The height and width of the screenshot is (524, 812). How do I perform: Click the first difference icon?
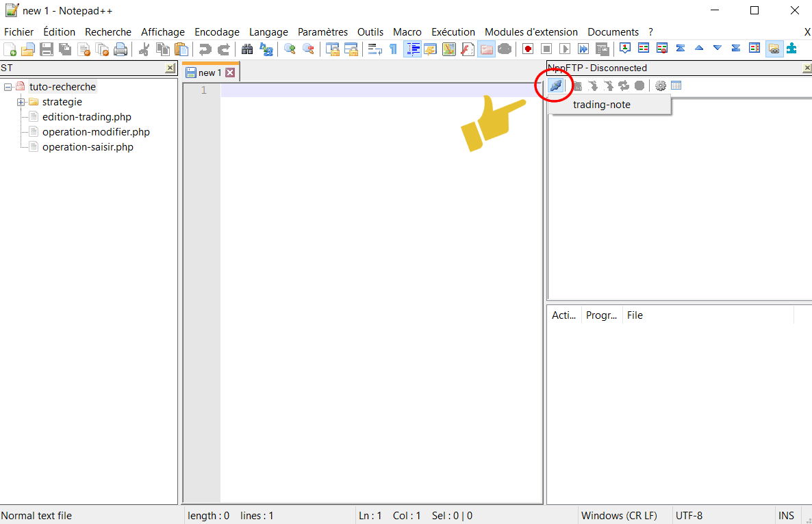pos(681,48)
